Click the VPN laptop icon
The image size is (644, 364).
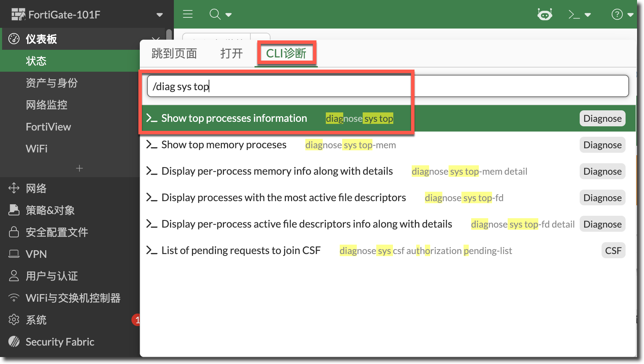click(x=14, y=254)
